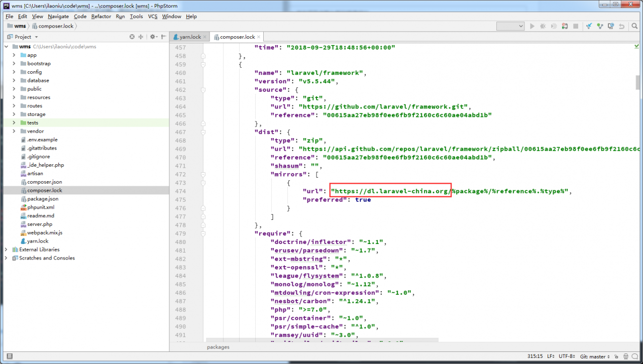Click scroll from source target icon
Viewport: 643px width, 364px height.
[x=132, y=37]
